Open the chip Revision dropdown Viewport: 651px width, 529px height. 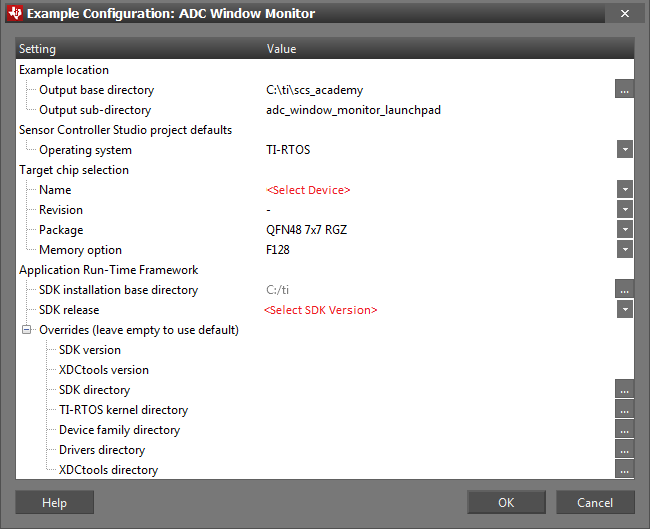point(624,210)
